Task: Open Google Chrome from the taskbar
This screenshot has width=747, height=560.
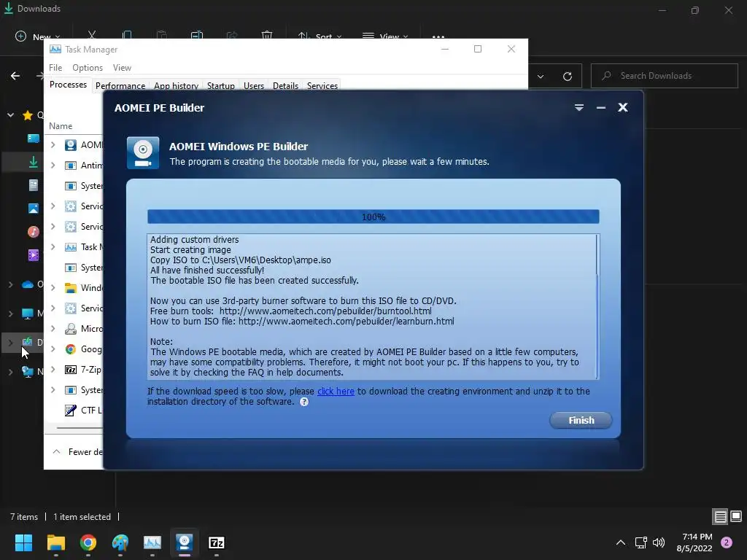Action: tap(88, 542)
